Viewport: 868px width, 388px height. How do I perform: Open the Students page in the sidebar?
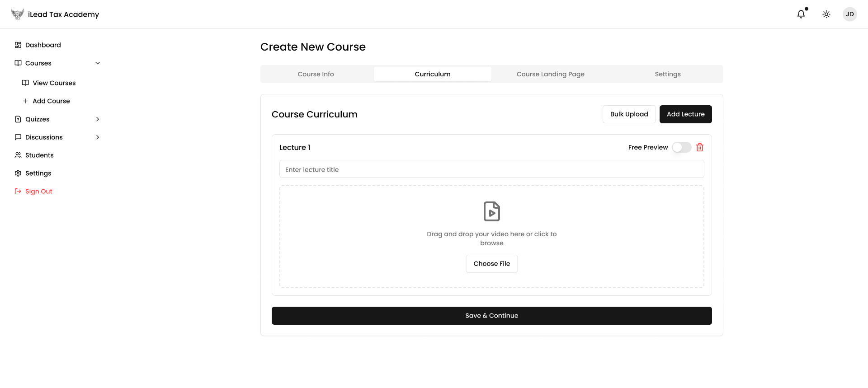[x=39, y=155]
